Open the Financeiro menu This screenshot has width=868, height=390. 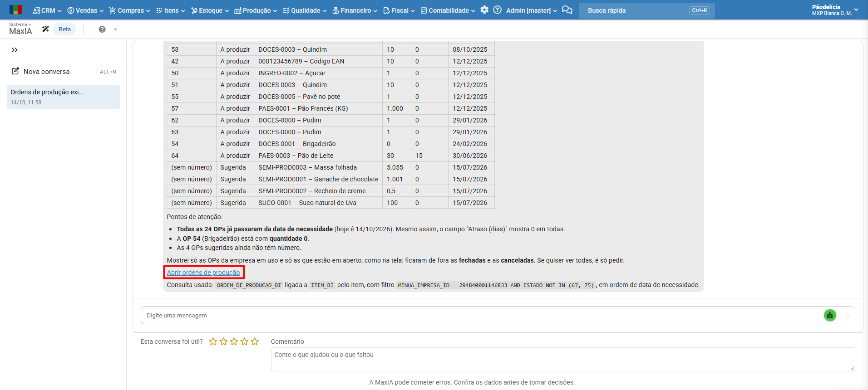click(355, 10)
